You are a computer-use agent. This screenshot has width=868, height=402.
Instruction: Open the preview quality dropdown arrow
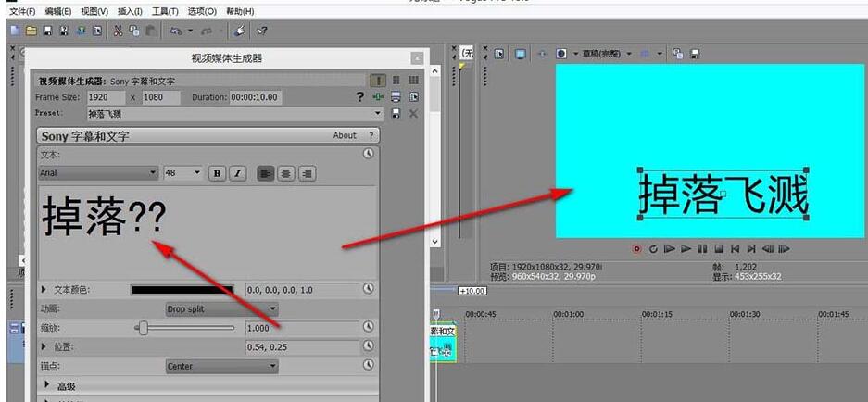tap(629, 54)
